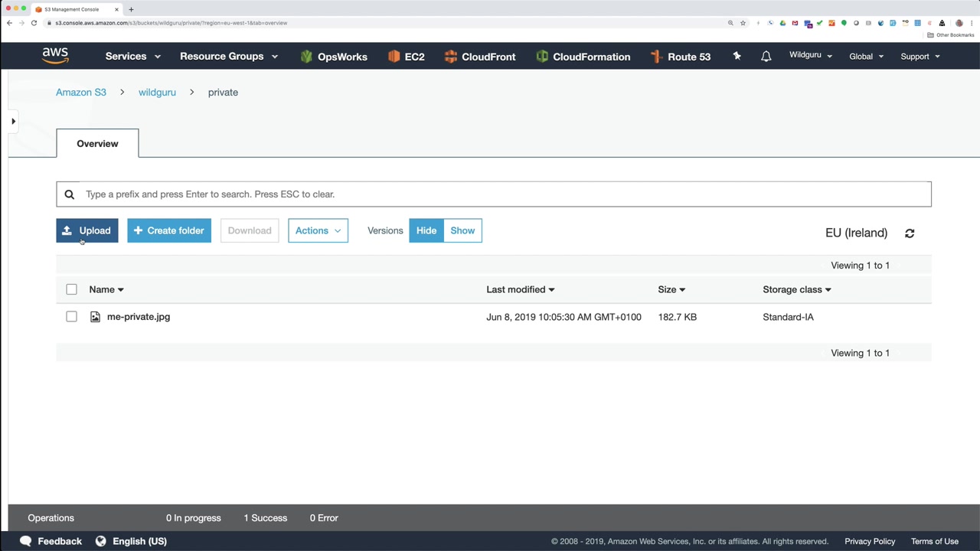The height and width of the screenshot is (551, 980).
Task: Refresh the bucket listing icon
Action: [910, 233]
